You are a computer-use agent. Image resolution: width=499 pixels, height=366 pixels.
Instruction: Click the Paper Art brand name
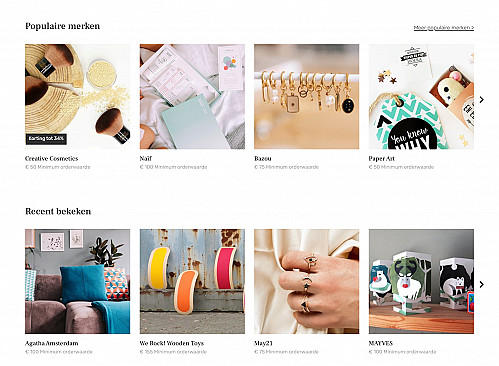coord(381,158)
